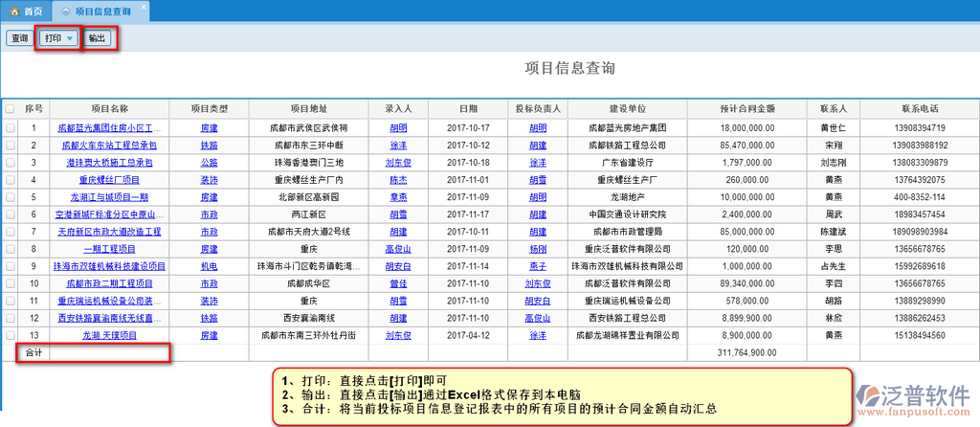The image size is (980, 427).
Task: Check the checkbox for row 1
Action: pos(10,127)
